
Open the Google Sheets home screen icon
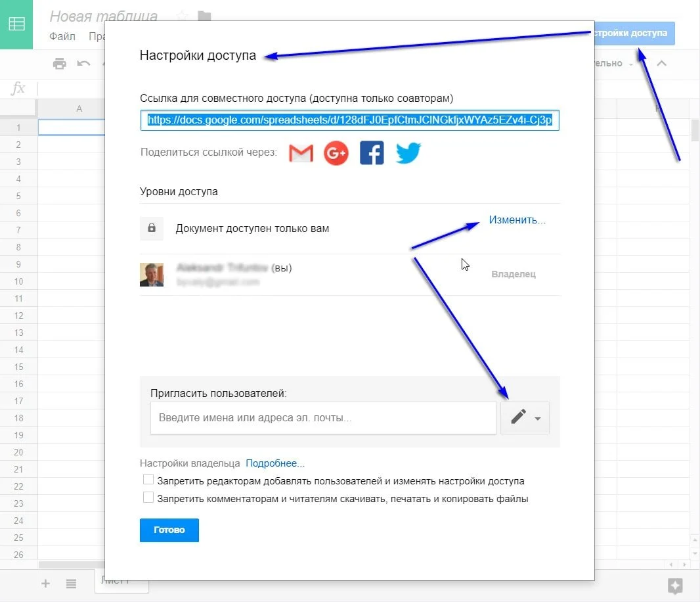(16, 23)
